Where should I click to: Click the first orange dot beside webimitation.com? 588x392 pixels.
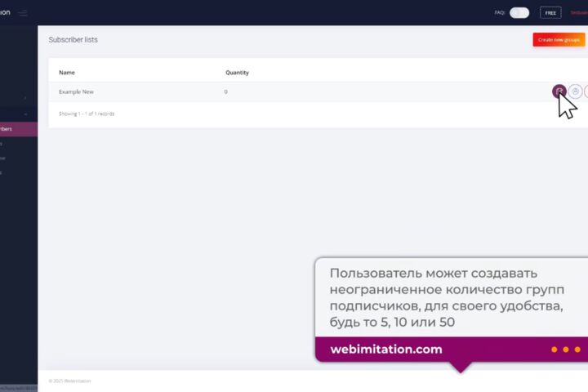[x=554, y=350]
